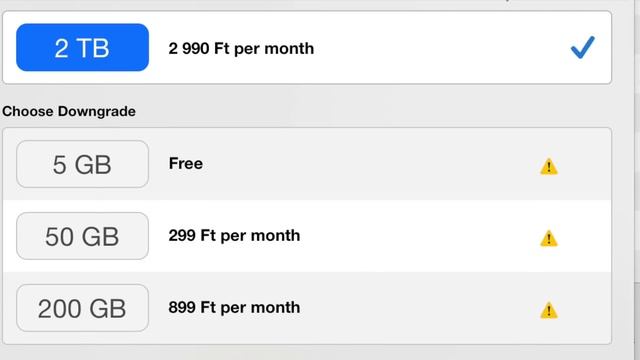Click the warning icon beside Free plan
The width and height of the screenshot is (640, 360).
pos(549,167)
